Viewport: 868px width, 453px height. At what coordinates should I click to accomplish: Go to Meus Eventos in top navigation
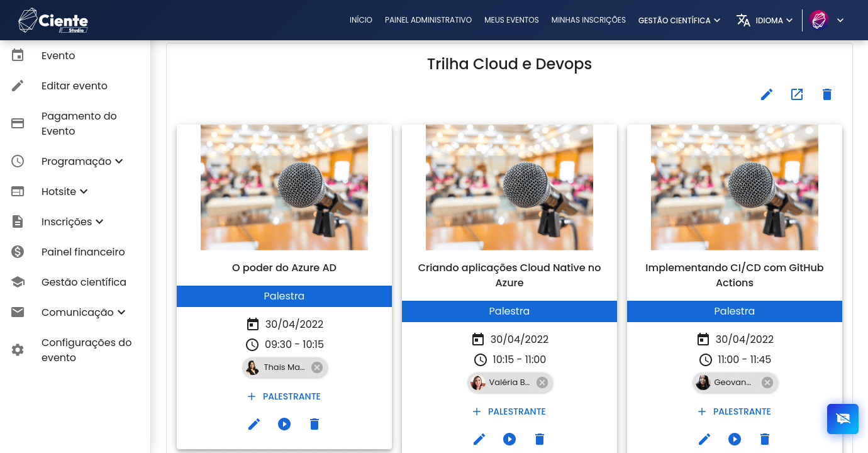[511, 20]
